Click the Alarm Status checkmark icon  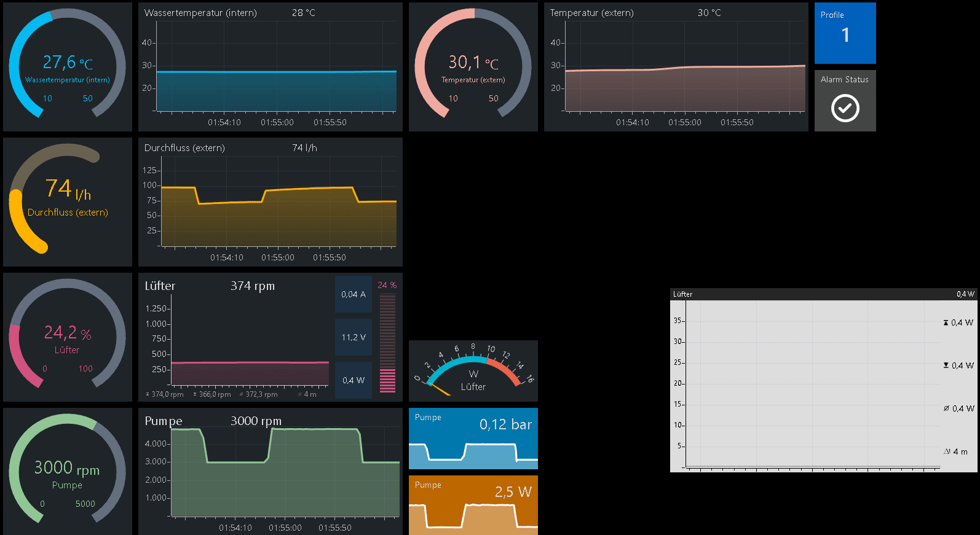point(845,109)
